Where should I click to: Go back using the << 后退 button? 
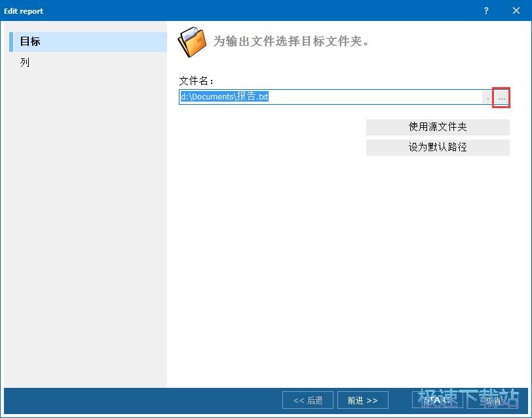pos(308,400)
